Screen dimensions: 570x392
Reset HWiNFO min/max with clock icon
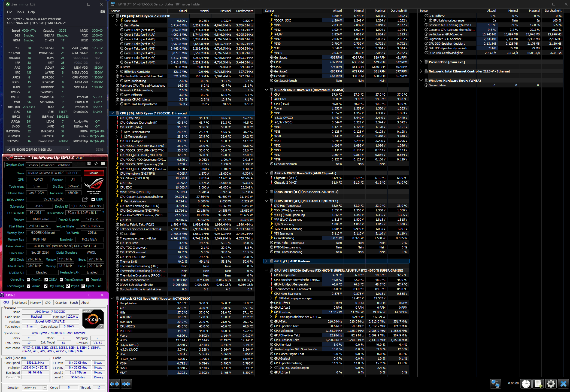click(x=526, y=384)
